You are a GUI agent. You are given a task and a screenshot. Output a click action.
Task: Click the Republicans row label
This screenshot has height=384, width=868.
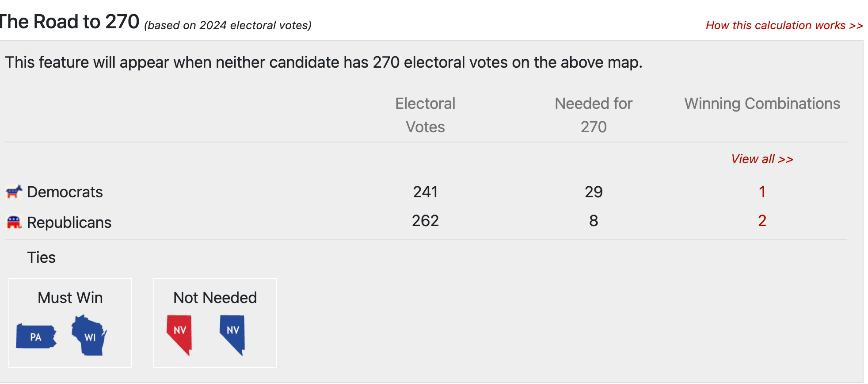point(69,223)
